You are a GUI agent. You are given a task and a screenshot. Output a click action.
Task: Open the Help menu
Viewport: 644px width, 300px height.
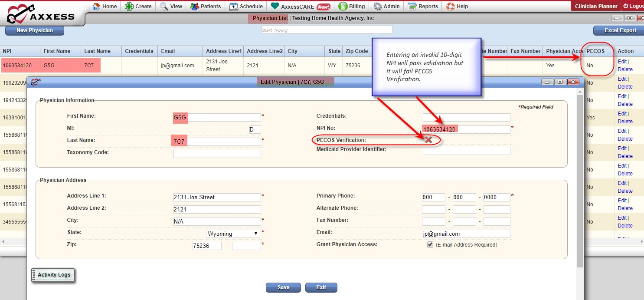point(458,7)
